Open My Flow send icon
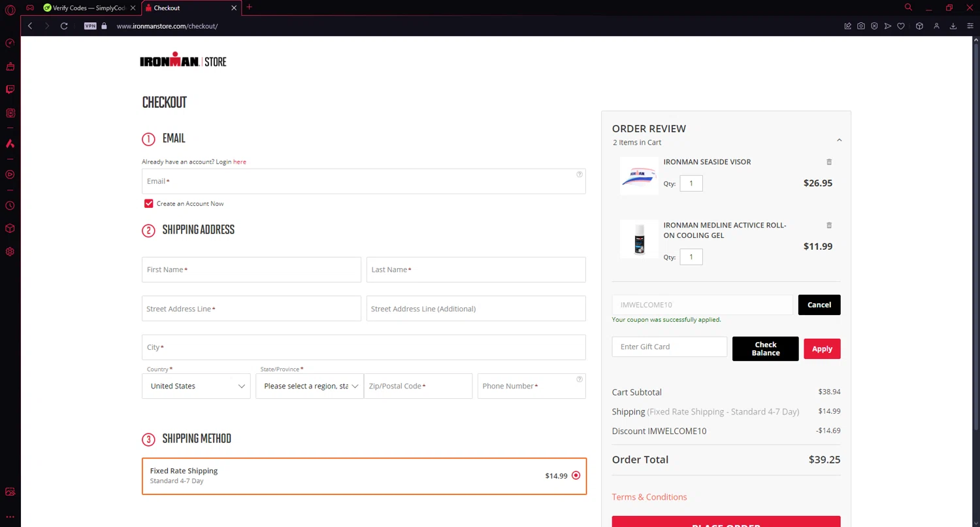This screenshot has height=527, width=980. pyautogui.click(x=888, y=26)
